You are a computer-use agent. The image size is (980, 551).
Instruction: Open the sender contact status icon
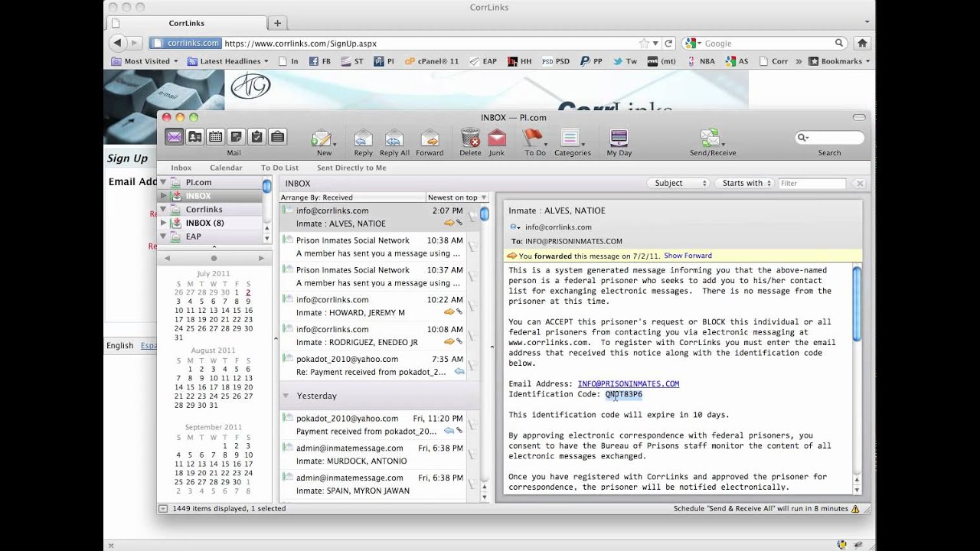pyautogui.click(x=514, y=227)
